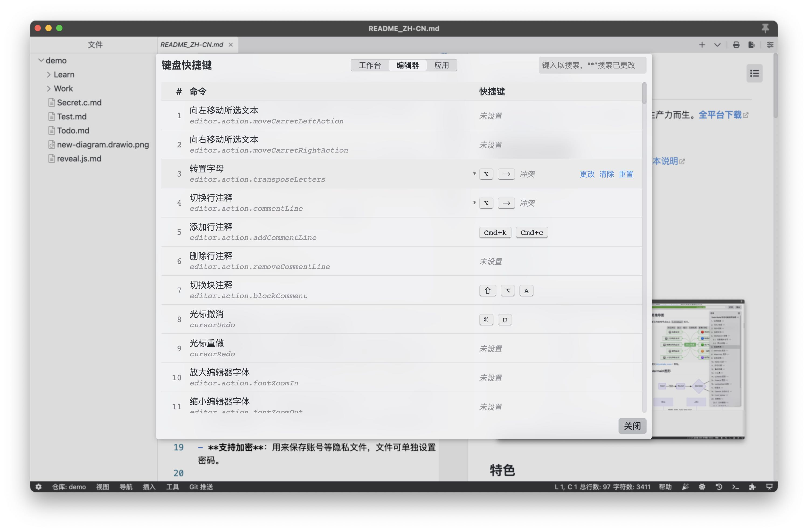
Task: Open the tab list dropdown chevron
Action: click(x=717, y=45)
